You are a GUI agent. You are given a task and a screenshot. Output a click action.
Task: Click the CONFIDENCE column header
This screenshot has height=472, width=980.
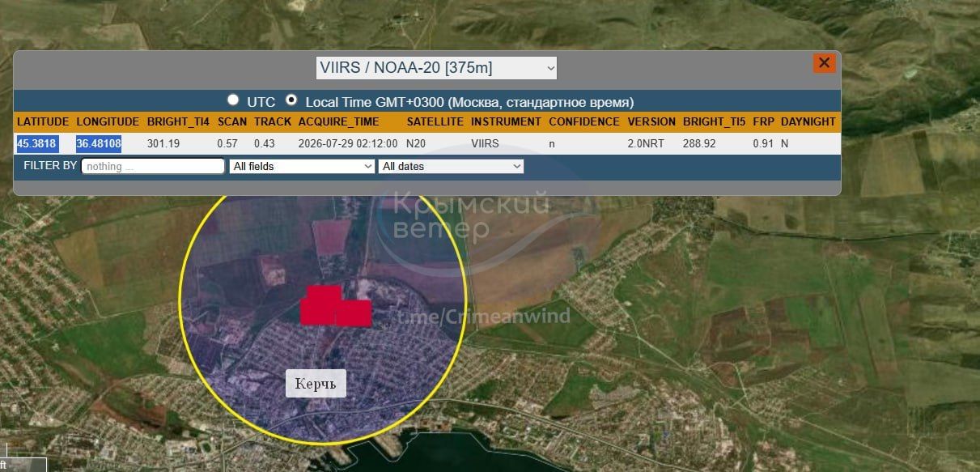tap(583, 121)
